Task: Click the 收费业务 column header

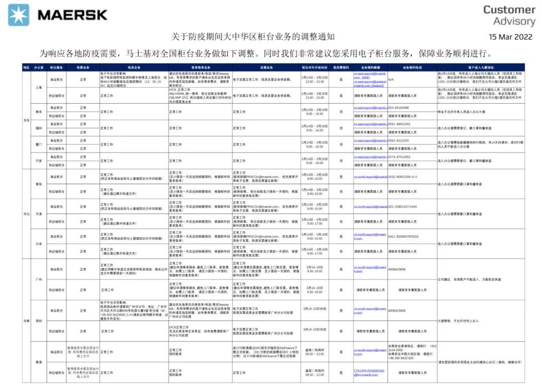Action: [x=83, y=67]
